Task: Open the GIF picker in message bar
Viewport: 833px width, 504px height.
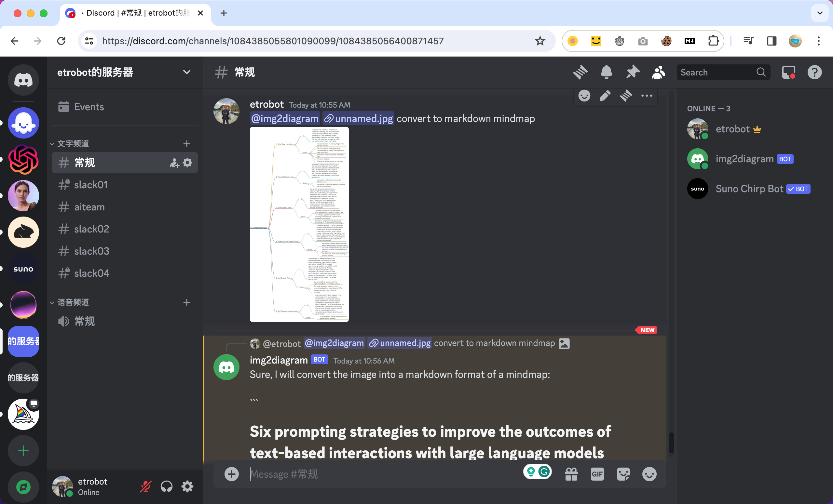Action: [597, 474]
